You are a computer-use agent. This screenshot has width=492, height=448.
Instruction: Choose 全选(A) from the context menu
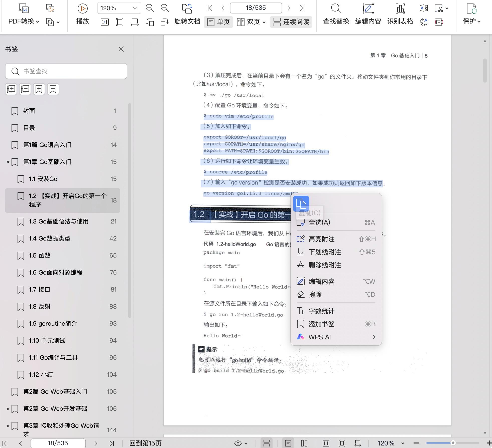coord(336,222)
